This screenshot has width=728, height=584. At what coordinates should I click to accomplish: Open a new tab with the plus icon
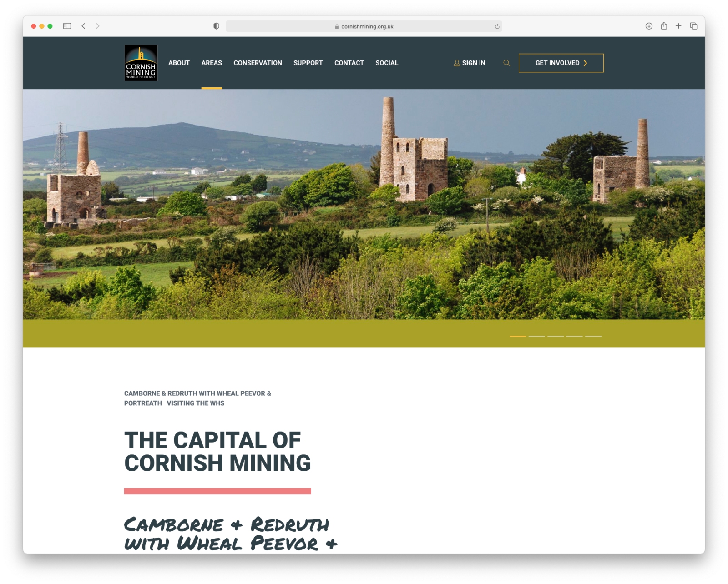678,26
